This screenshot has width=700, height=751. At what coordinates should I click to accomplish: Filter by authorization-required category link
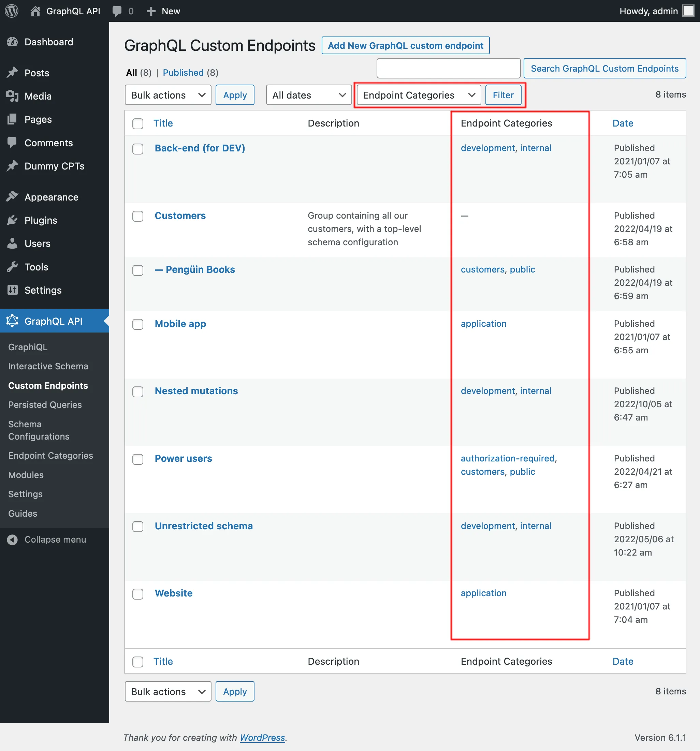pyautogui.click(x=508, y=458)
